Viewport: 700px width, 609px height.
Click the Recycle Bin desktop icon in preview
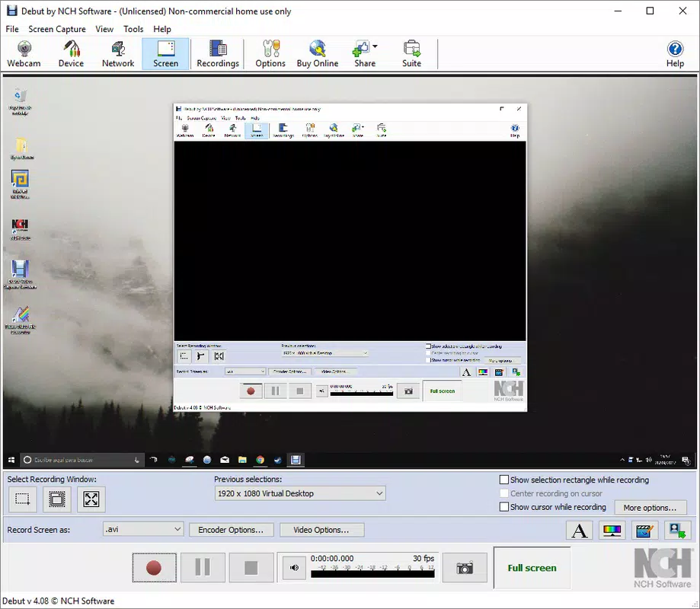coord(20,101)
